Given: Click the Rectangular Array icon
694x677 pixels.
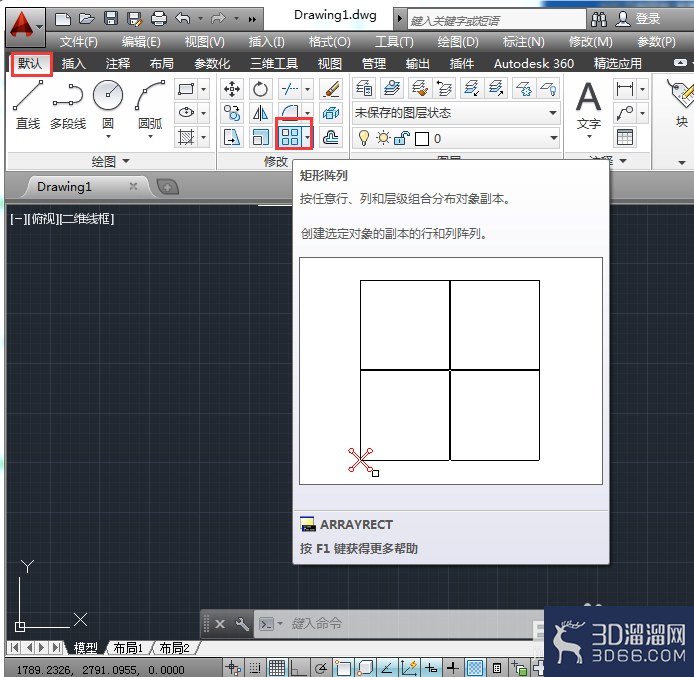Looking at the screenshot, I should [x=290, y=137].
